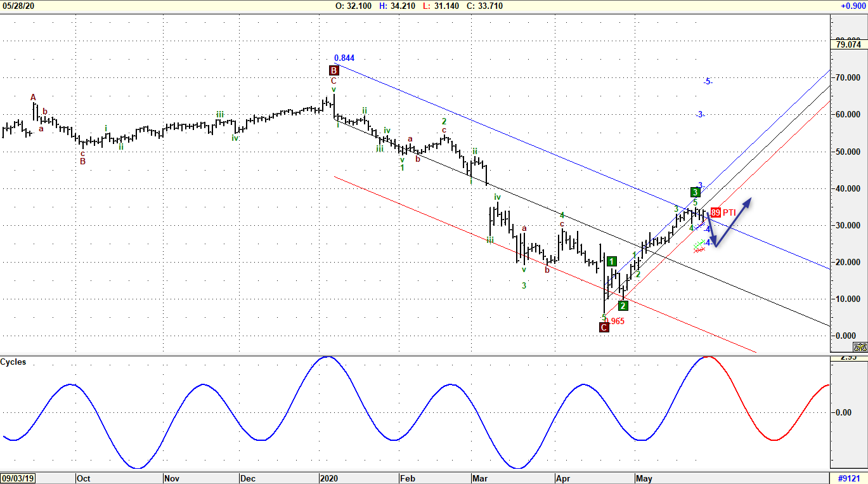Click the green wave 1 label box

[x=611, y=261]
